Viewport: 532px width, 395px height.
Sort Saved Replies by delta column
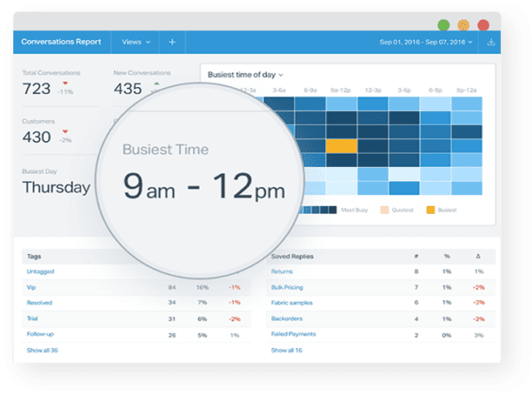click(x=478, y=257)
